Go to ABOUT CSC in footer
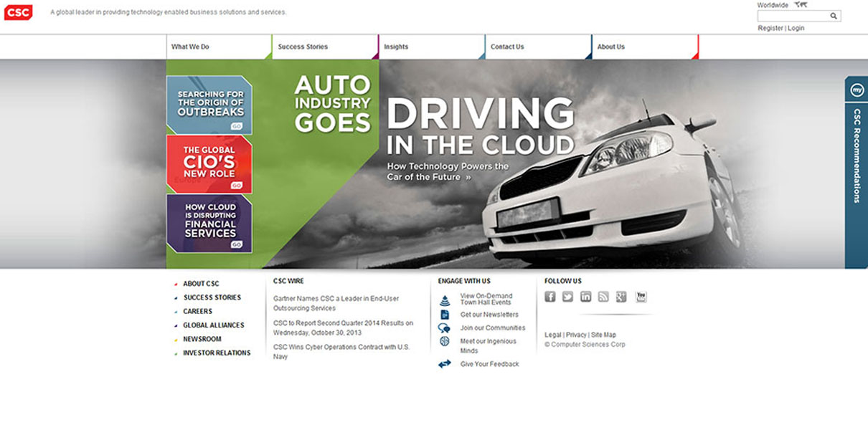Image resolution: width=868 pixels, height=430 pixels. [x=201, y=284]
